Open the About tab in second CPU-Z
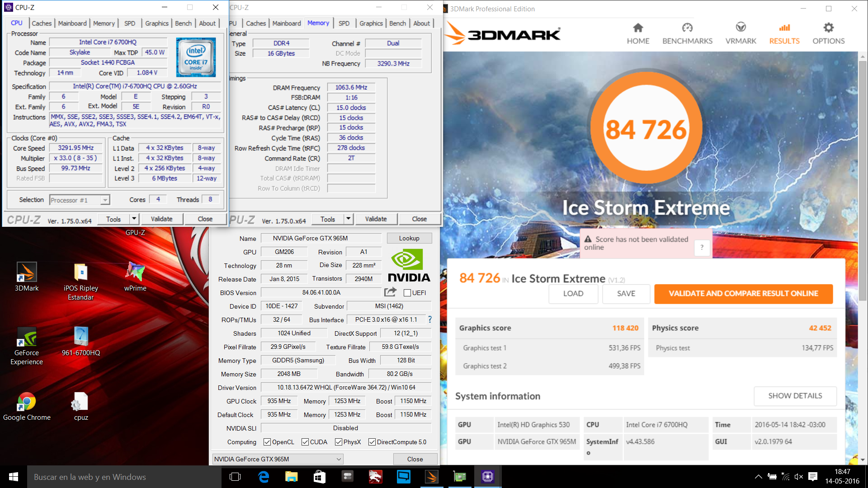Screen dimensions: 868x488 [x=421, y=23]
